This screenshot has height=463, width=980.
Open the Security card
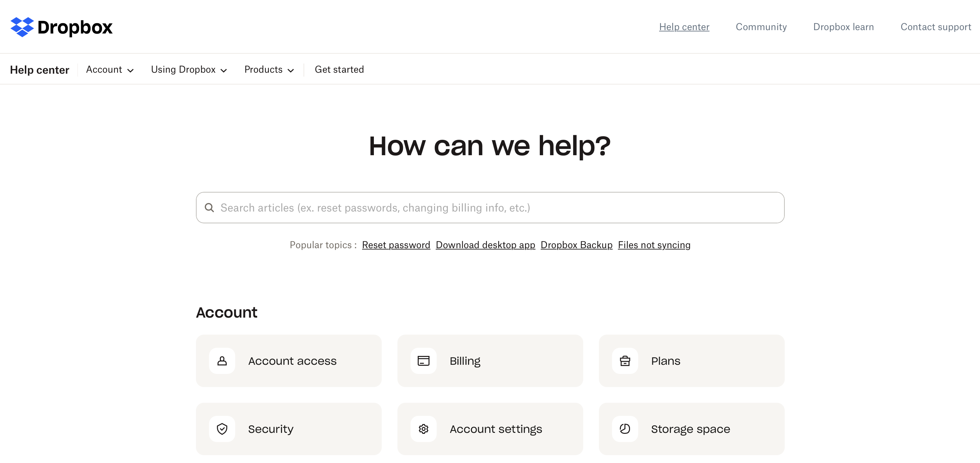(289, 429)
